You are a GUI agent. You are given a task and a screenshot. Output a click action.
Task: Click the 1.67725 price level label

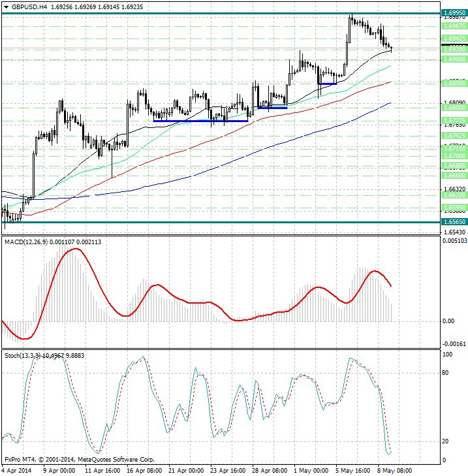coord(454,121)
